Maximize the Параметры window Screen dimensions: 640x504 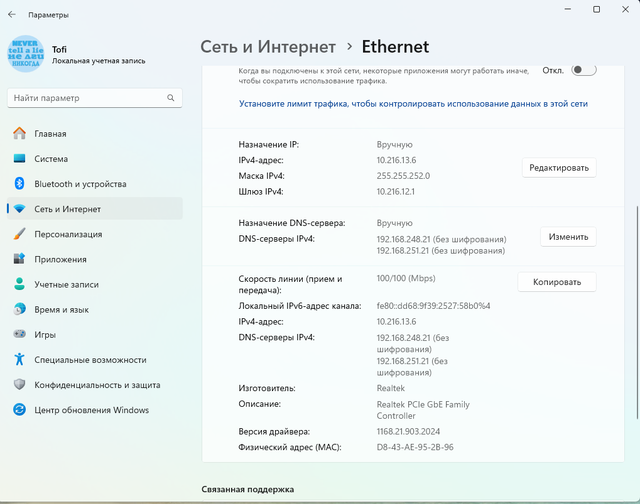pyautogui.click(x=596, y=9)
